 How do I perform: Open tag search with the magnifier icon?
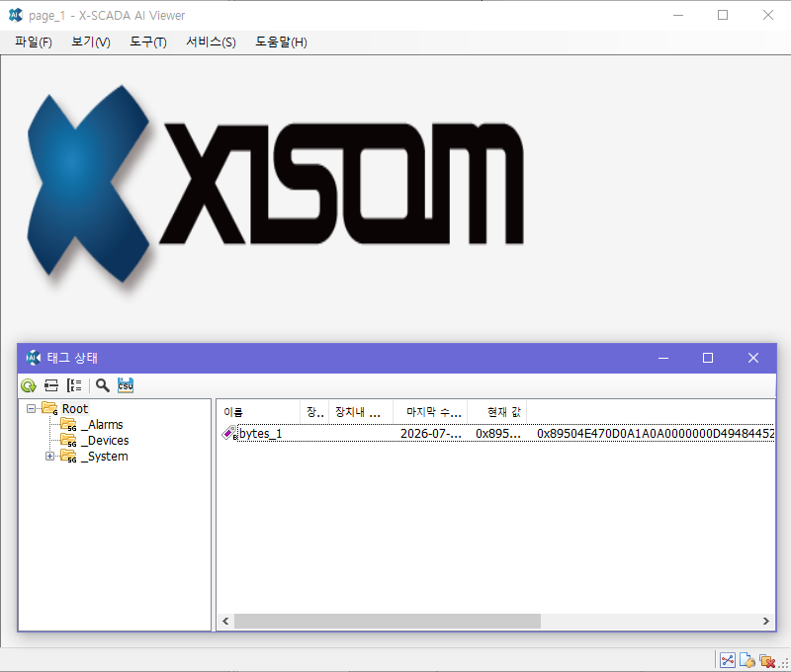point(103,385)
